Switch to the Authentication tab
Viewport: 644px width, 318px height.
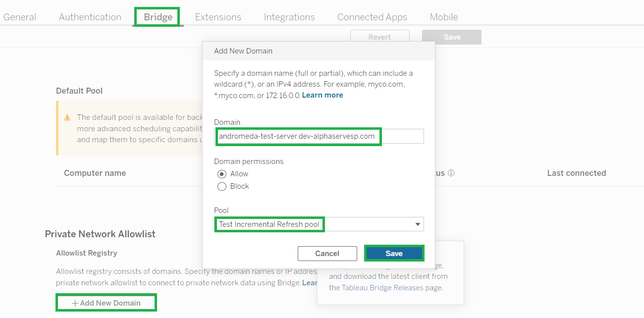90,16
